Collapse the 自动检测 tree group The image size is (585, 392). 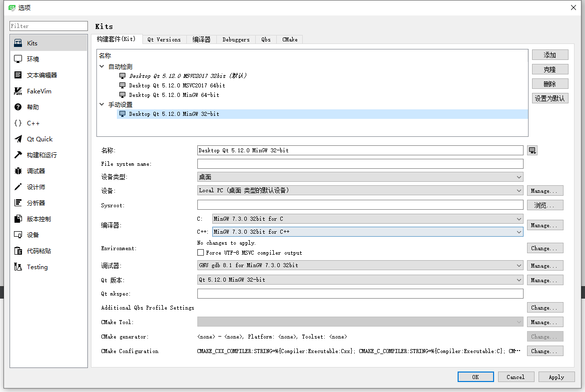pos(101,66)
